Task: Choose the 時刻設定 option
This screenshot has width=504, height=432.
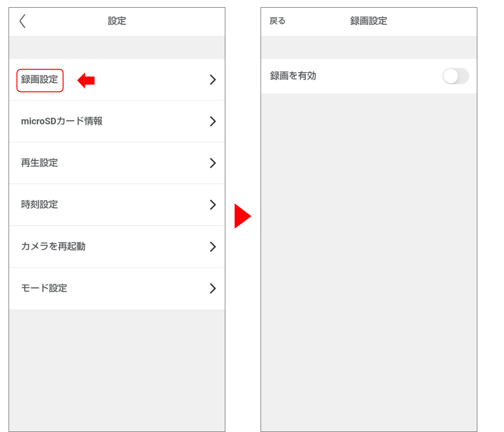Action: tap(40, 205)
